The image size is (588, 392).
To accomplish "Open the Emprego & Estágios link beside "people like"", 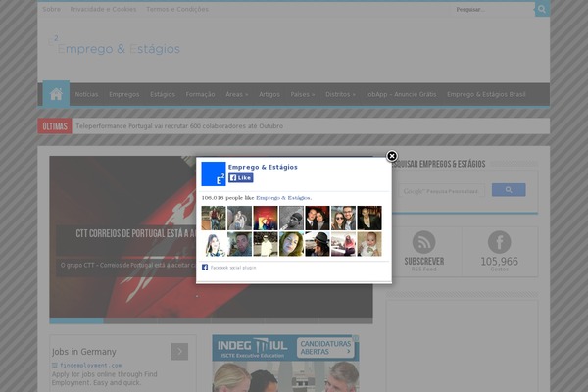I will coord(283,198).
